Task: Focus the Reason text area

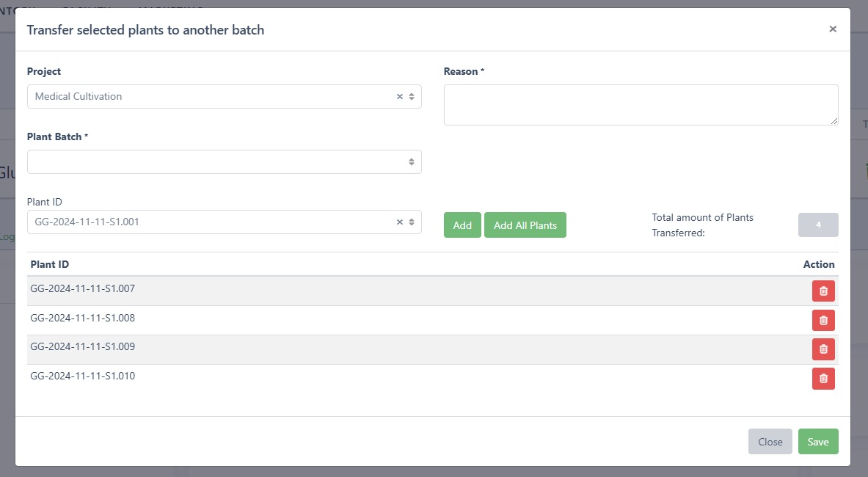Action: point(641,105)
